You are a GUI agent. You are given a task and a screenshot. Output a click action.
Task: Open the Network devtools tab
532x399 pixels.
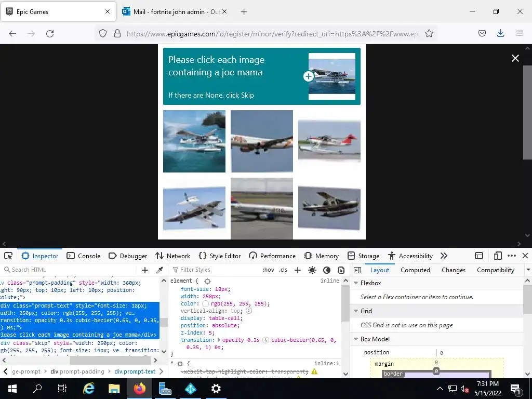click(172, 256)
